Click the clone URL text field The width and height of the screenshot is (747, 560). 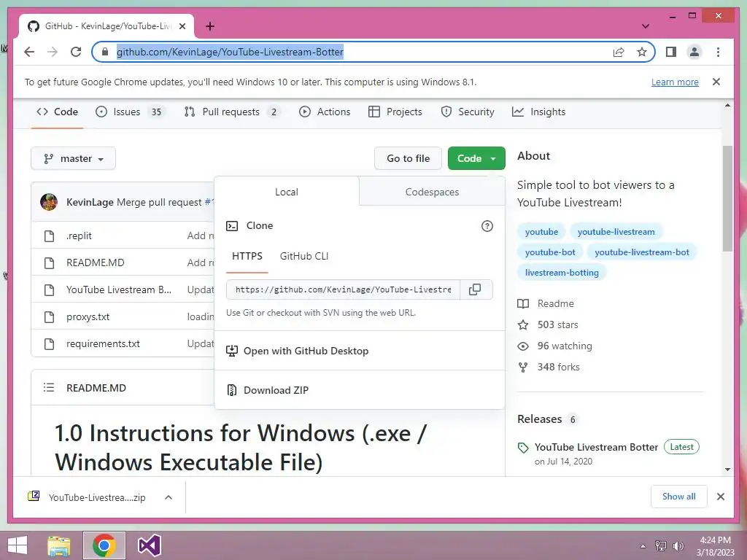343,289
